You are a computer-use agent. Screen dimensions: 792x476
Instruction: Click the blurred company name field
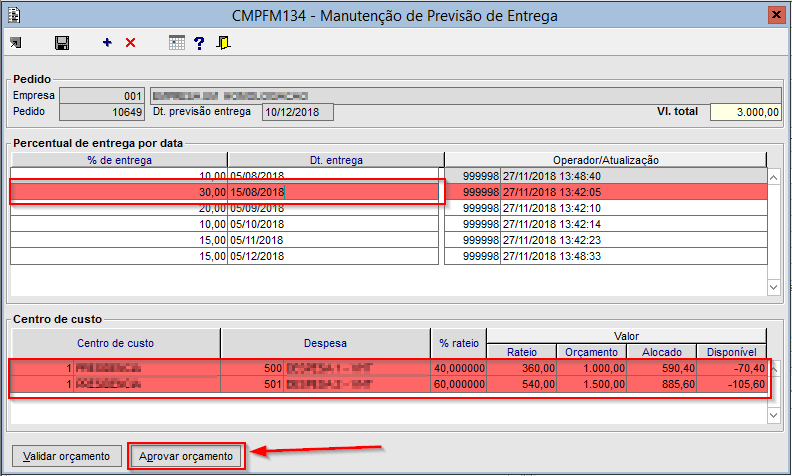pos(466,96)
